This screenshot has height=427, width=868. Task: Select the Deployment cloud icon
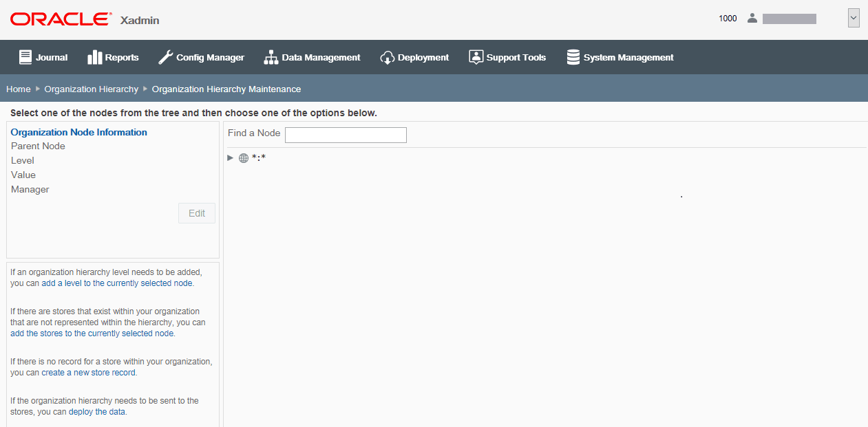[386, 56]
